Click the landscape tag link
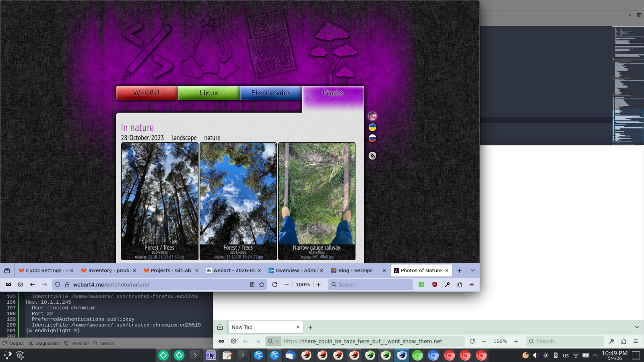Screen dimensions: 644x362 pyautogui.click(x=184, y=138)
